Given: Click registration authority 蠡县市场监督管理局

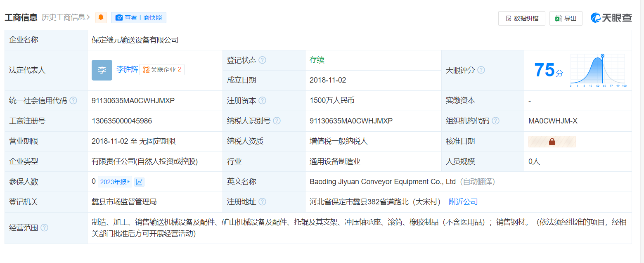Looking at the screenshot, I should 124,202.
